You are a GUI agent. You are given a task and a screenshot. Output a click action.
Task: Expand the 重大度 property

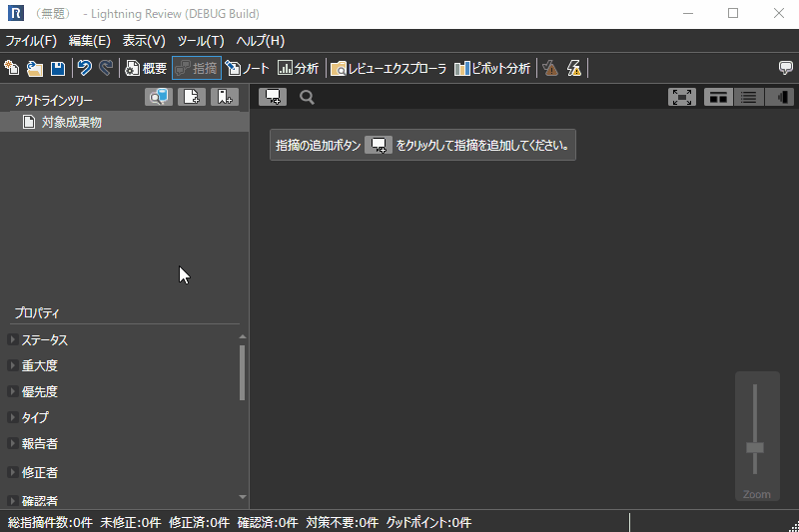[x=13, y=365]
